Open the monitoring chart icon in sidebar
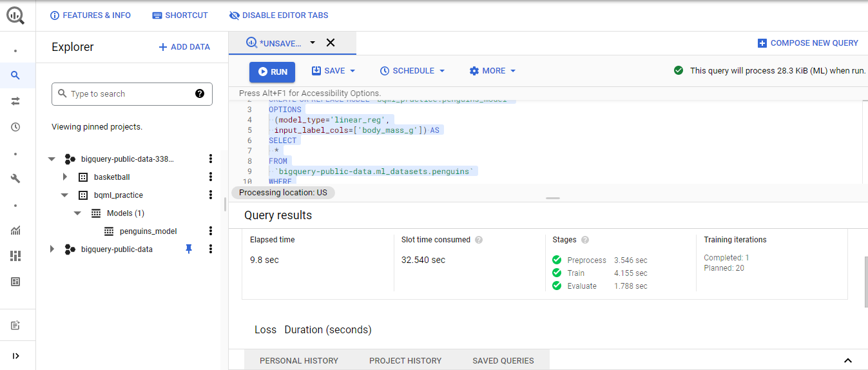 click(15, 230)
